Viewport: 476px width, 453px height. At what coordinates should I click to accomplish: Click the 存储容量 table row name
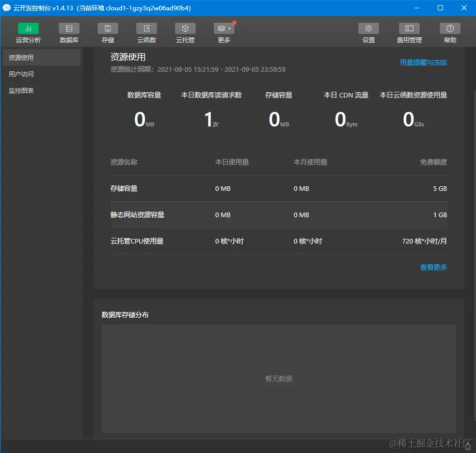pyautogui.click(x=124, y=188)
